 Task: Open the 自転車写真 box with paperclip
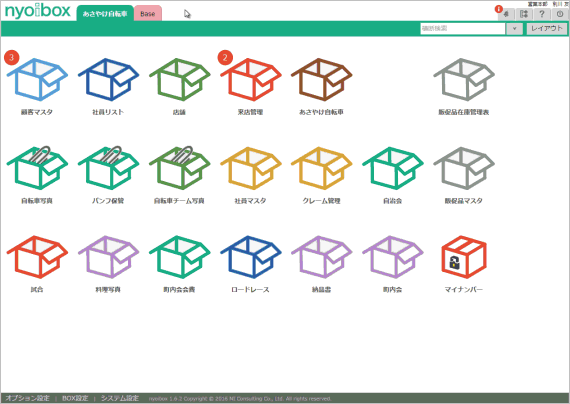[x=37, y=168]
